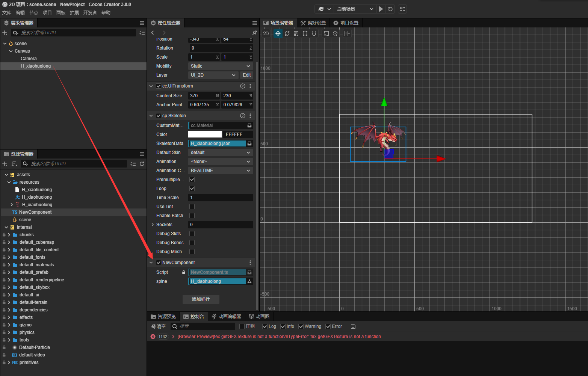The height and width of the screenshot is (376, 588).
Task: Select the Rotate gizmo tool
Action: tap(287, 33)
